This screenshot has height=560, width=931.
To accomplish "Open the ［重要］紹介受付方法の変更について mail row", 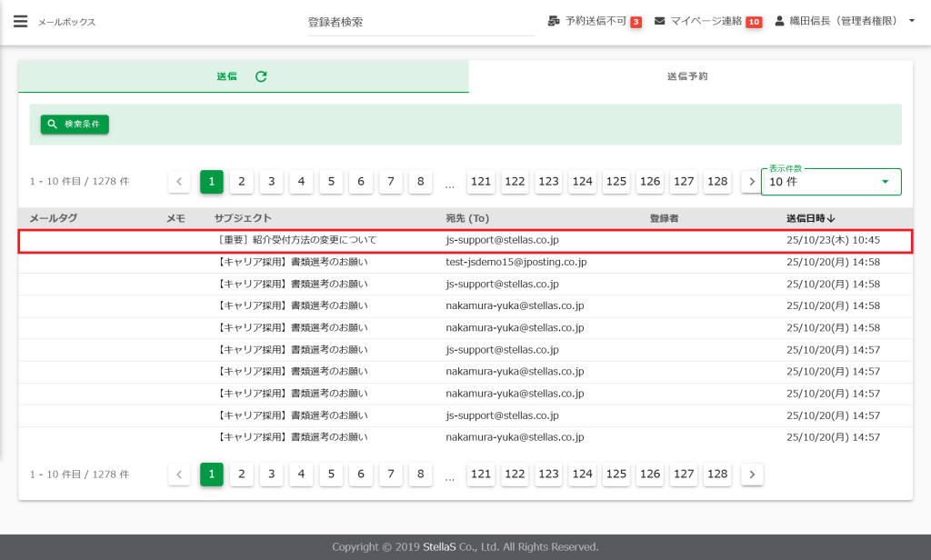I will click(297, 240).
